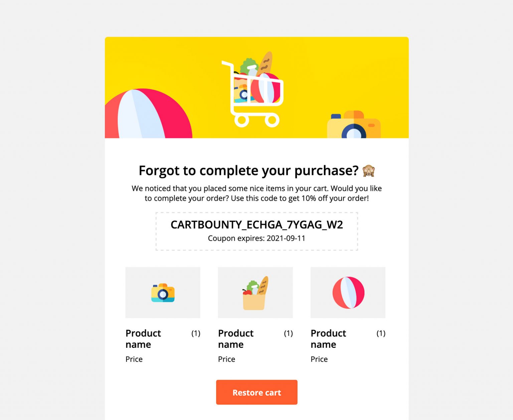Click the coupon code CARTBOUNTY_ECHGA_7YGAG_W2
This screenshot has width=513, height=420.
pyautogui.click(x=256, y=225)
